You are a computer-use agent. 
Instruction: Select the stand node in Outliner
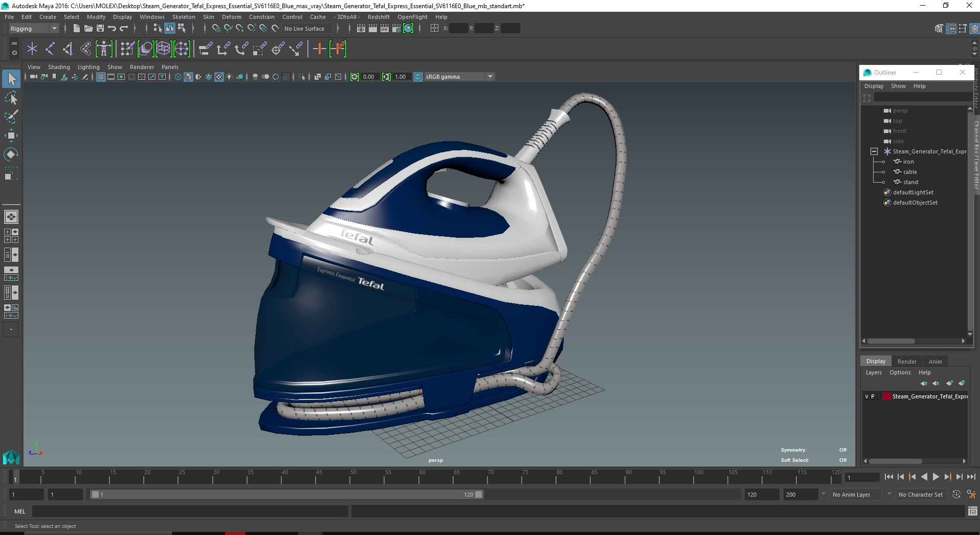910,182
